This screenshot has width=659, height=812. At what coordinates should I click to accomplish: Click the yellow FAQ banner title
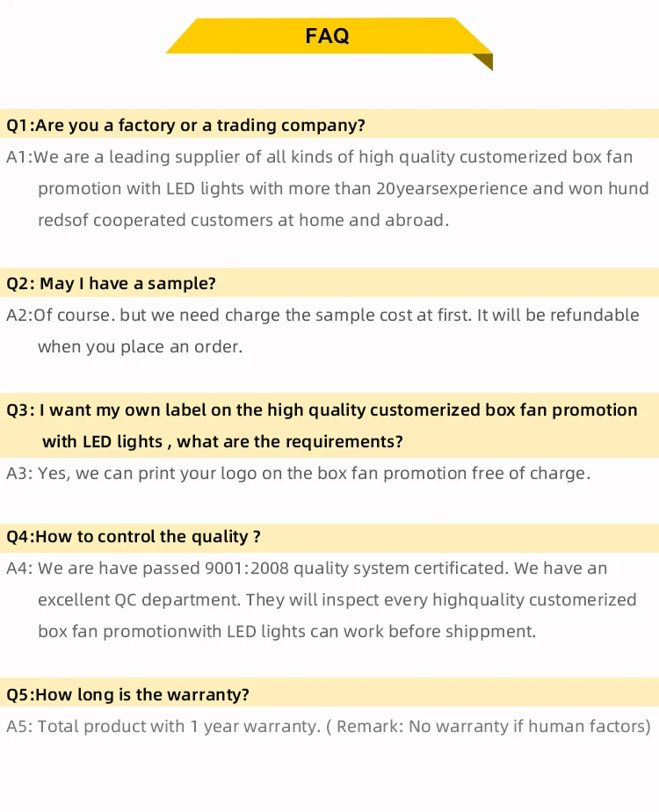[327, 36]
